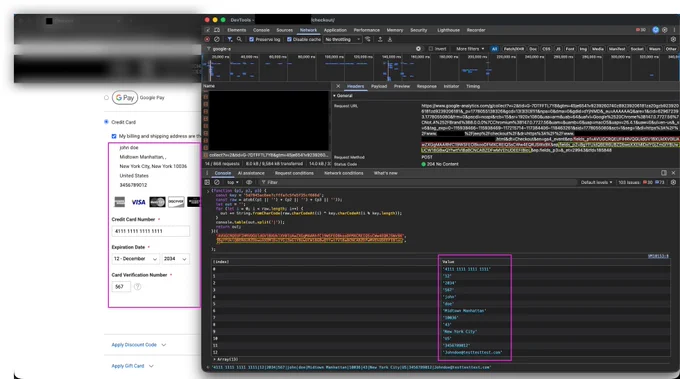Activate the inspect element picker in DevTools
This screenshot has width=680, height=379.
point(208,30)
